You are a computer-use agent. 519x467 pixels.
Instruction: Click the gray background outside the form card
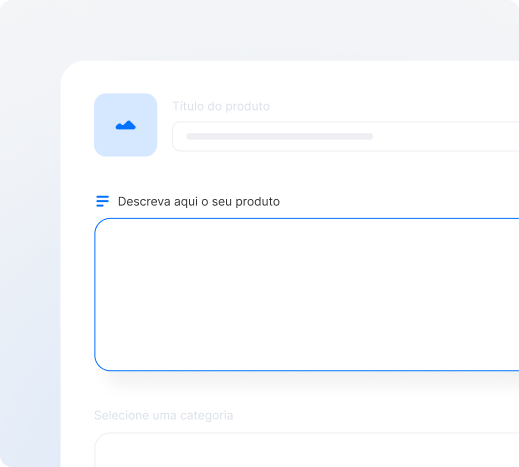(x=30, y=233)
